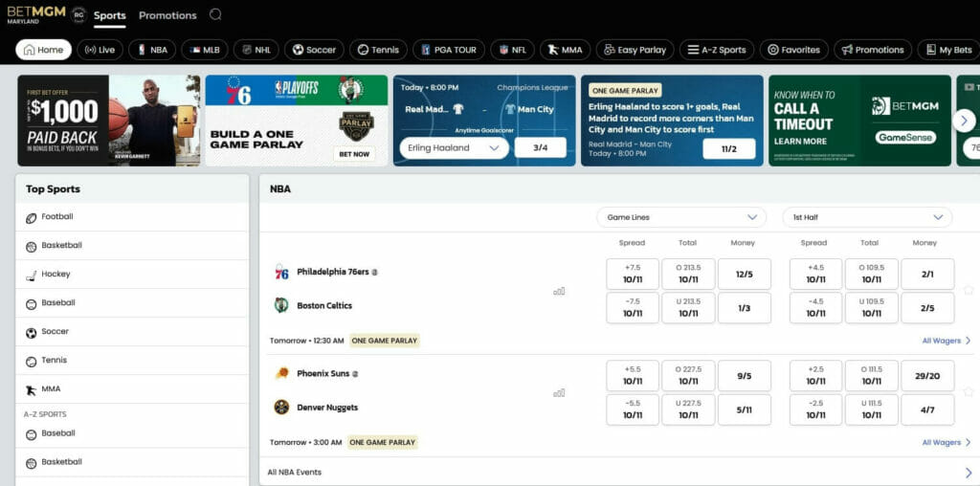Open the NHL navigation pill
Image resolution: width=980 pixels, height=486 pixels.
click(x=256, y=50)
